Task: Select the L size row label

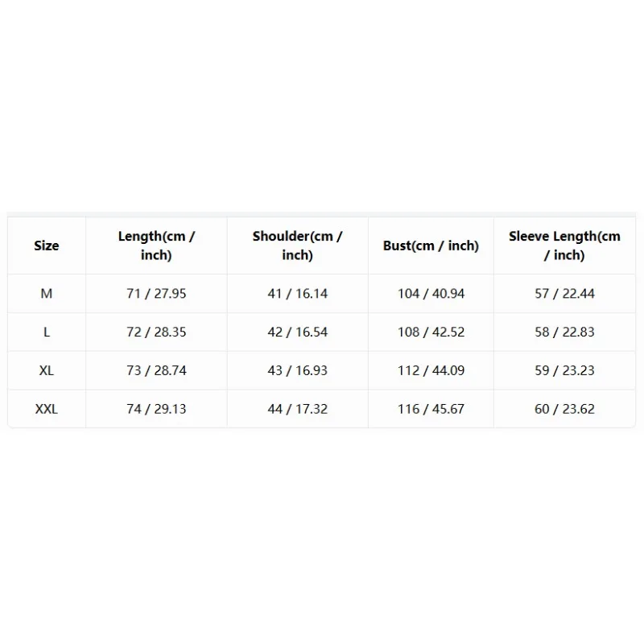Action: (x=47, y=332)
